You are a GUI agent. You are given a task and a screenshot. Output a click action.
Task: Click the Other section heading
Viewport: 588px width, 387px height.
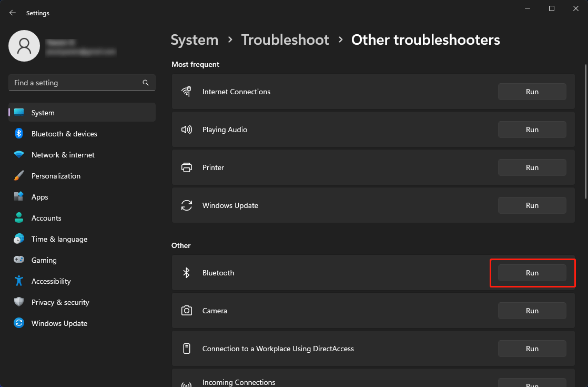pos(181,245)
